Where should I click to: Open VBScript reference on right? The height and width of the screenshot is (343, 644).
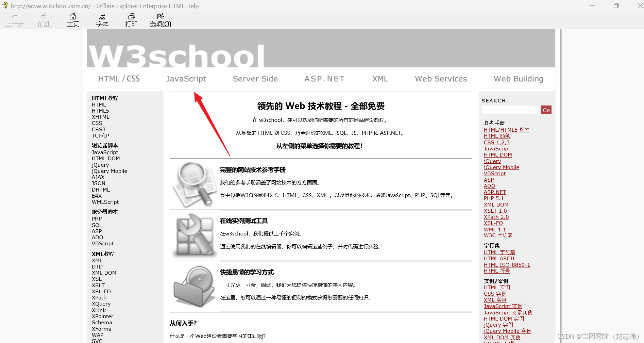(495, 174)
